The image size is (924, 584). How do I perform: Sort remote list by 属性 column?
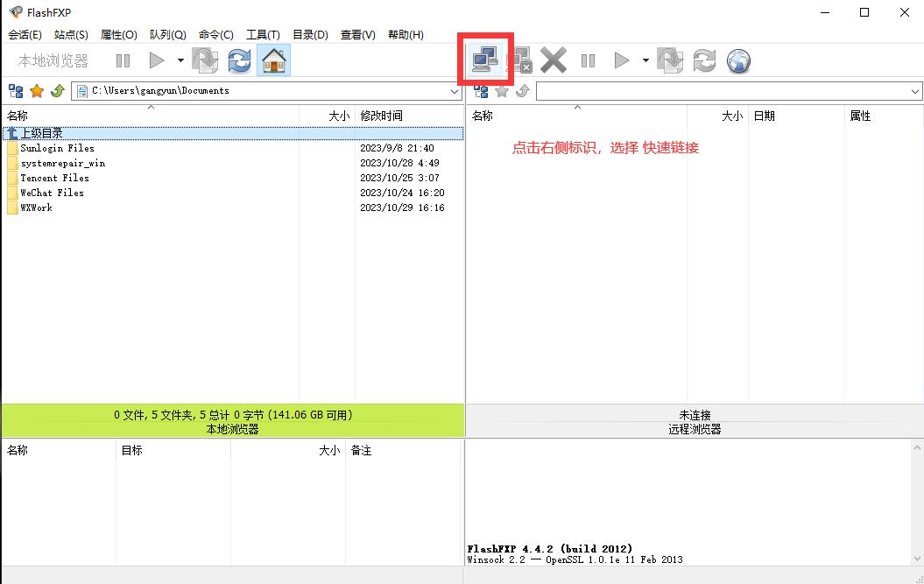point(884,116)
